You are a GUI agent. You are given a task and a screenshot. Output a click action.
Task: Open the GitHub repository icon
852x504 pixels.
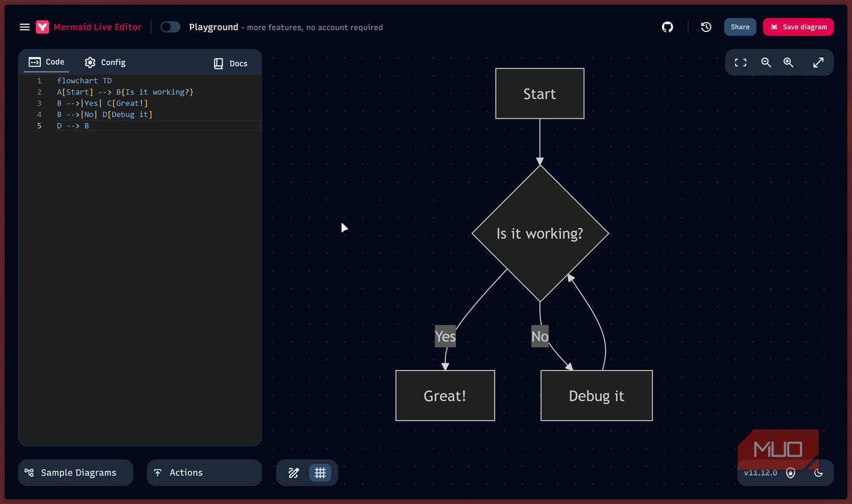[668, 27]
